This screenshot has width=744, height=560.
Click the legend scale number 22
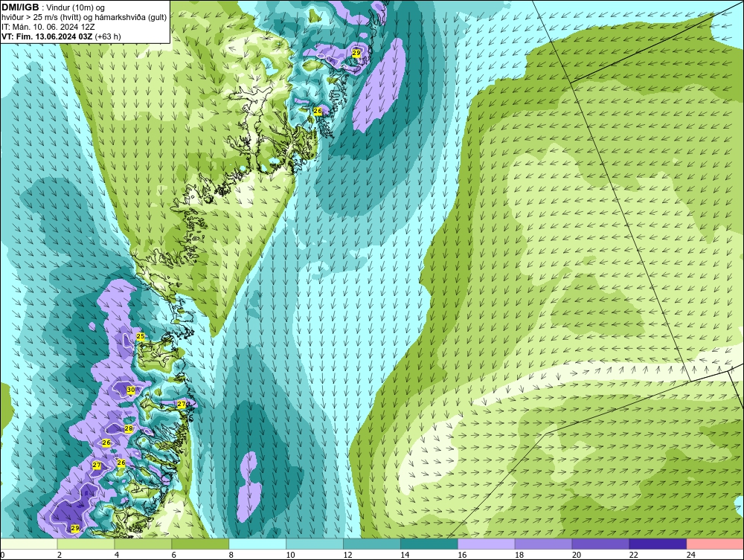633,555
